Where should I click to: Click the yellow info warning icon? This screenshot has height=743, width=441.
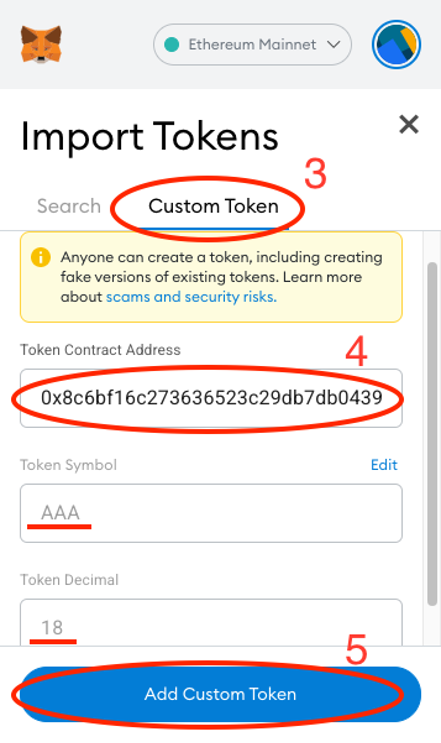pyautogui.click(x=41, y=257)
